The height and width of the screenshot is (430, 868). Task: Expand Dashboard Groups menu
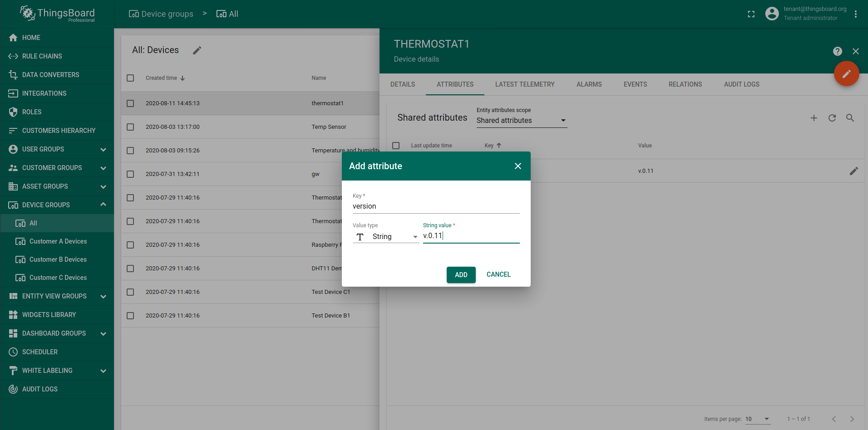pyautogui.click(x=104, y=333)
